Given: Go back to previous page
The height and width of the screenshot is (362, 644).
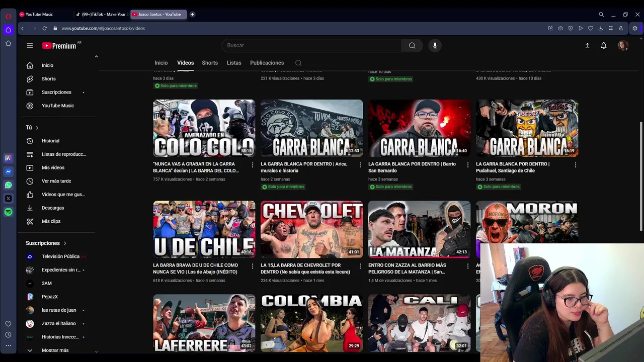Looking at the screenshot, I should [x=23, y=28].
